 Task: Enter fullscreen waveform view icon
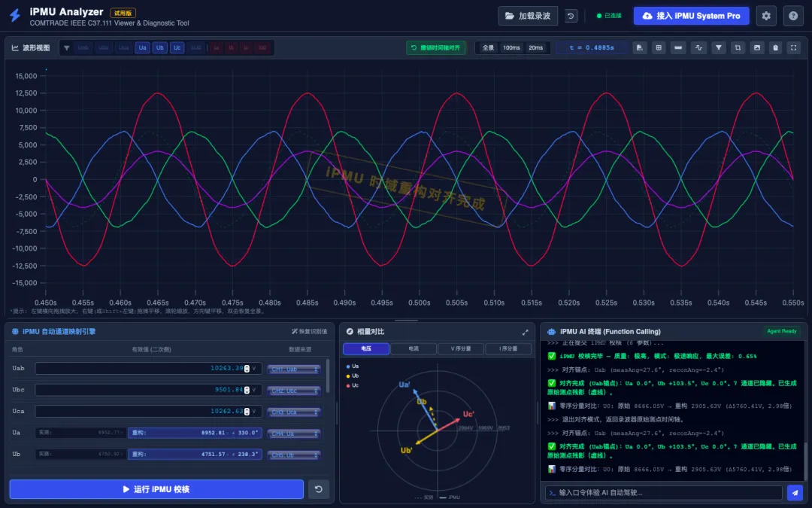(x=793, y=47)
